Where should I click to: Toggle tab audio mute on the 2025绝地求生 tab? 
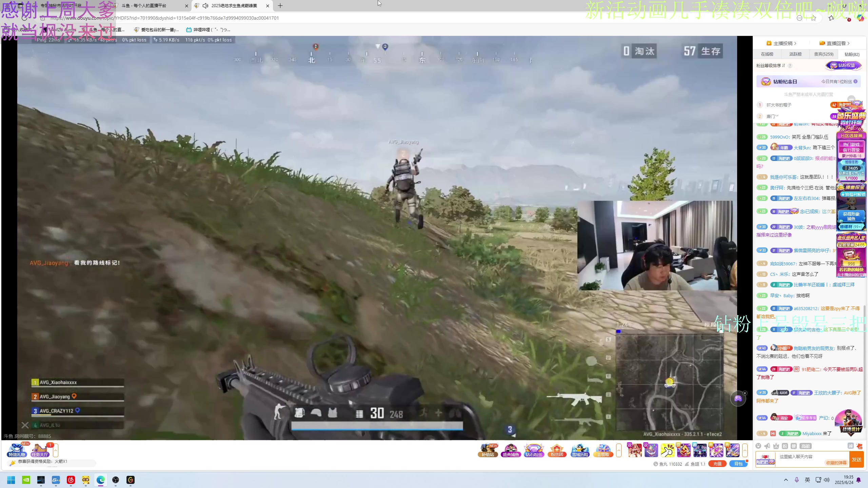(205, 6)
